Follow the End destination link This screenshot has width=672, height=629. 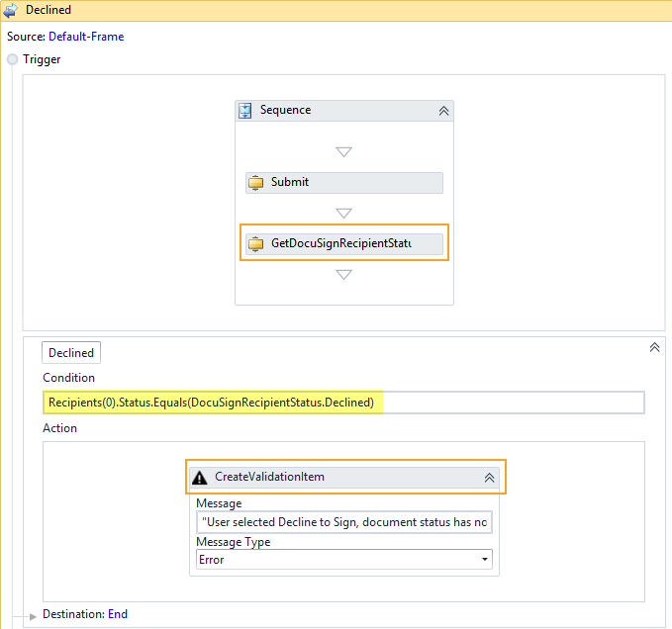click(x=118, y=614)
